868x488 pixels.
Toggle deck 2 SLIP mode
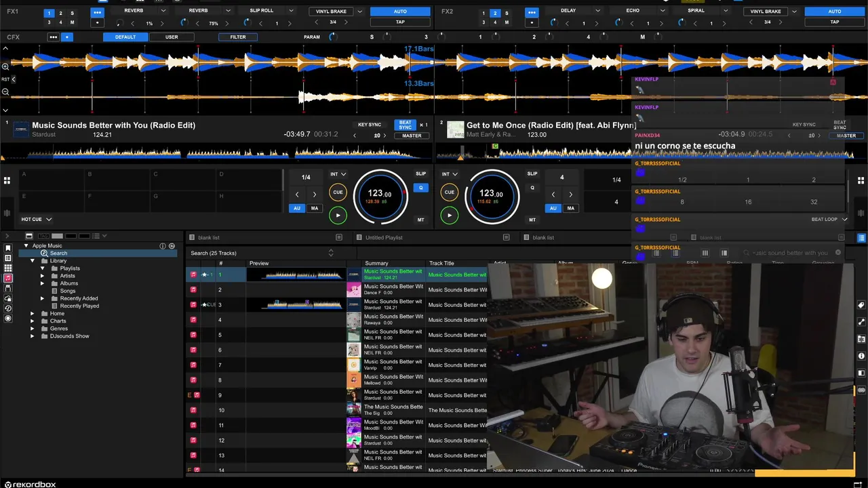point(532,174)
